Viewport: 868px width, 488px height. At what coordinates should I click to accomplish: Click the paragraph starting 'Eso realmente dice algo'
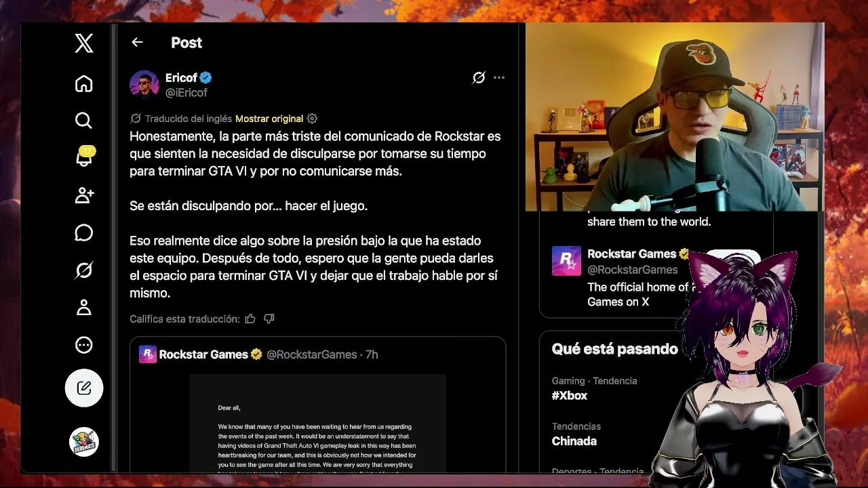[313, 267]
